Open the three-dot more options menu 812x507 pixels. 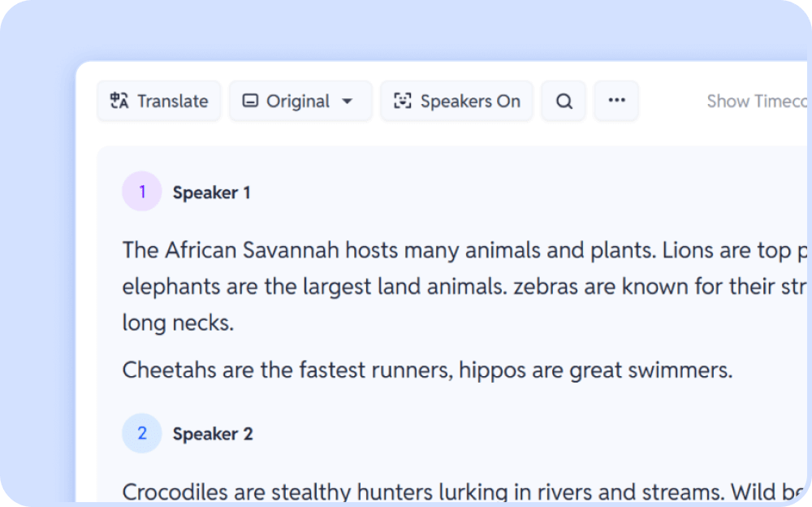pos(616,101)
